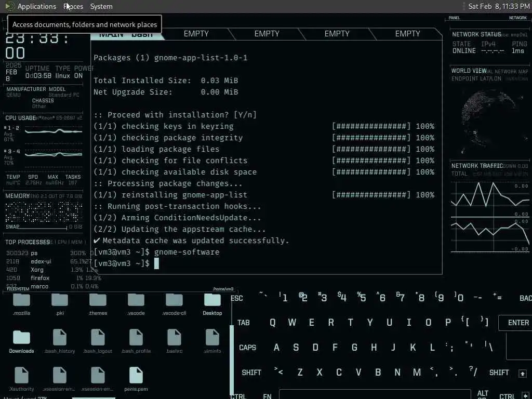Open the .mozilla folder
Image resolution: width=532 pixels, height=399 pixels.
click(x=21, y=304)
